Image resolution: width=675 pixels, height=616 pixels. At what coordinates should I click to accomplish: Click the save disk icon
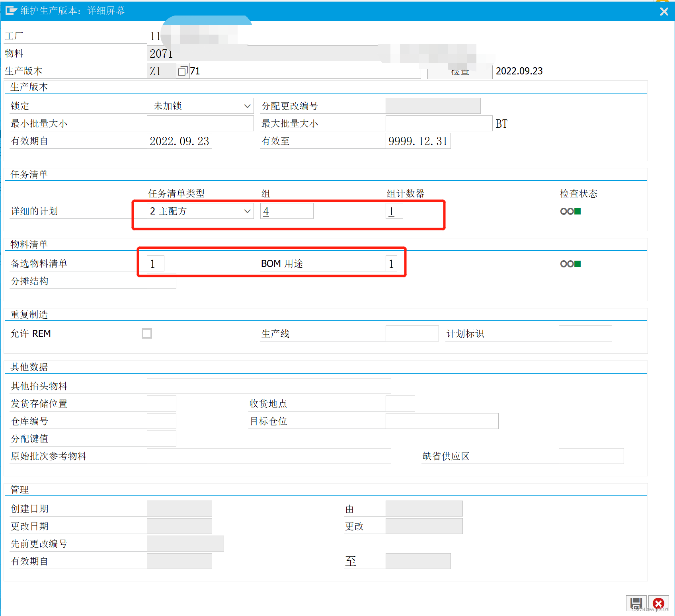coord(636,603)
